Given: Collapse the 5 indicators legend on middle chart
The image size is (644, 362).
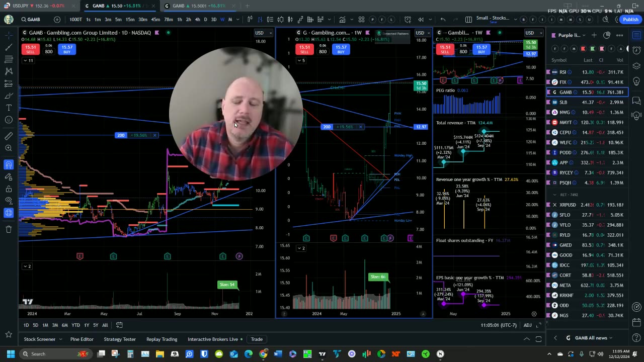Looking at the screenshot, I should [300, 60].
